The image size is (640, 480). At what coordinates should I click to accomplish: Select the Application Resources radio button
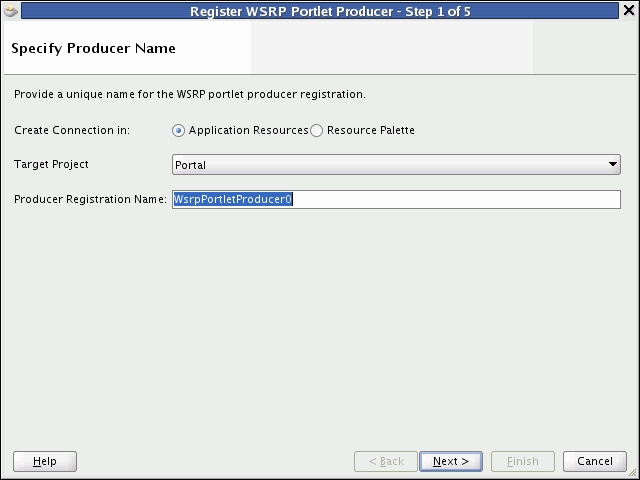(178, 131)
